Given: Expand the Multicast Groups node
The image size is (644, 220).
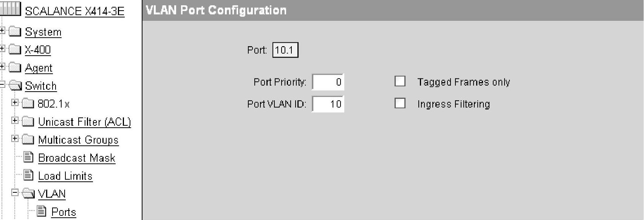Looking at the screenshot, I should [15, 139].
